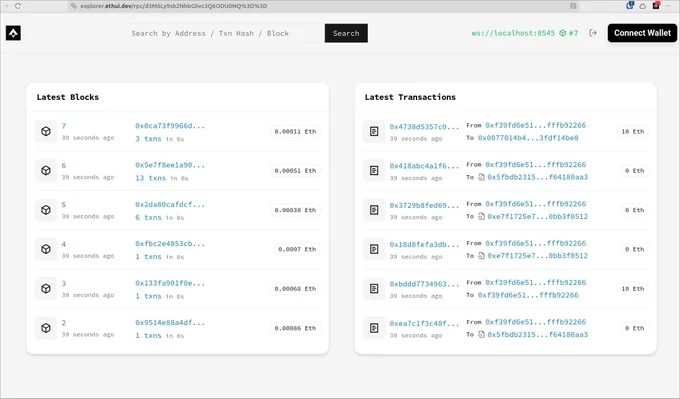Open transaction 0x18d8fefa3db...
The width and height of the screenshot is (680, 399).
tap(424, 245)
